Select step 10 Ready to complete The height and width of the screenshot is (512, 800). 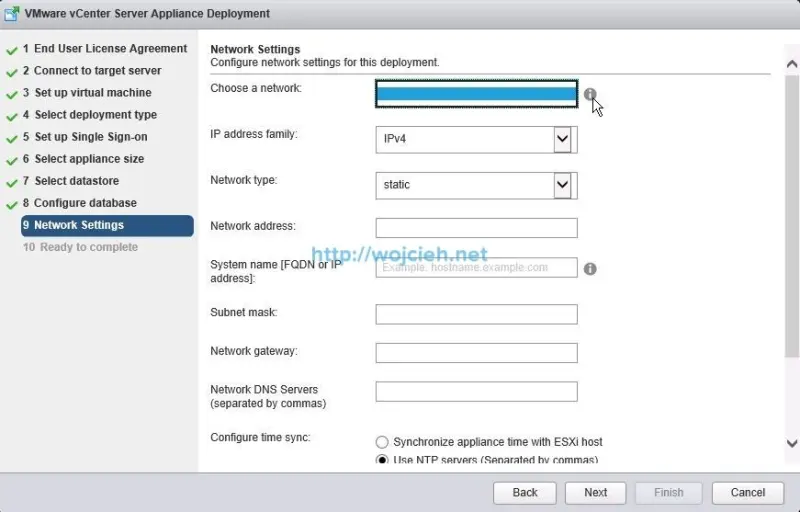80,247
